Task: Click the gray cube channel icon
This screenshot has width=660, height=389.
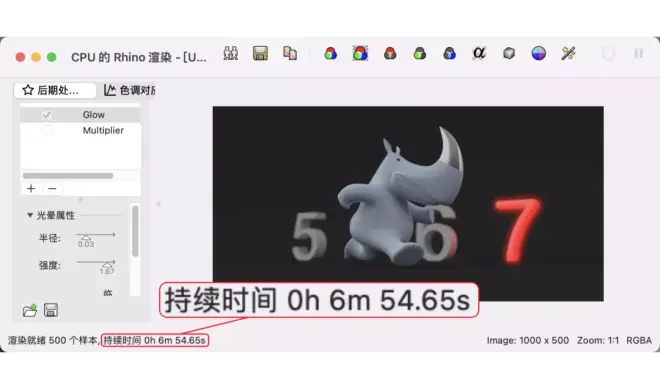Action: coord(509,53)
